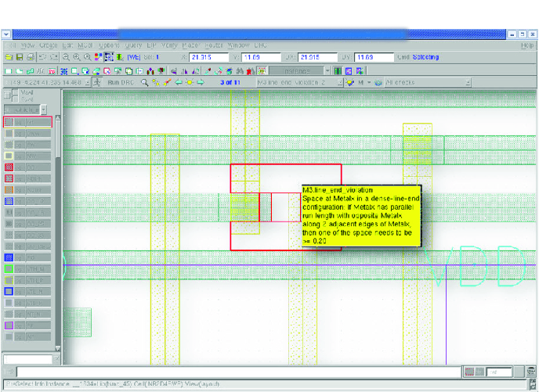
Task: Open the Verify menu
Action: [x=168, y=45]
